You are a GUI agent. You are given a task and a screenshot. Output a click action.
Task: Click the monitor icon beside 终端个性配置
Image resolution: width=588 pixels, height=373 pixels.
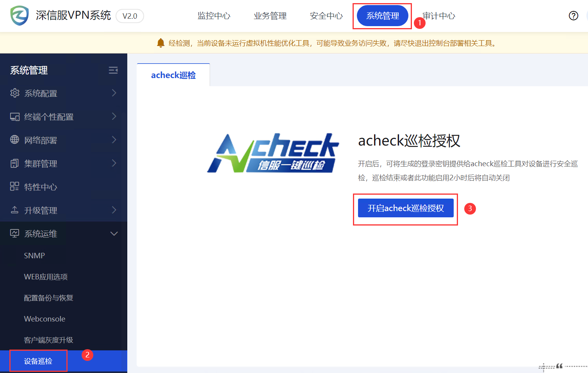(x=15, y=117)
